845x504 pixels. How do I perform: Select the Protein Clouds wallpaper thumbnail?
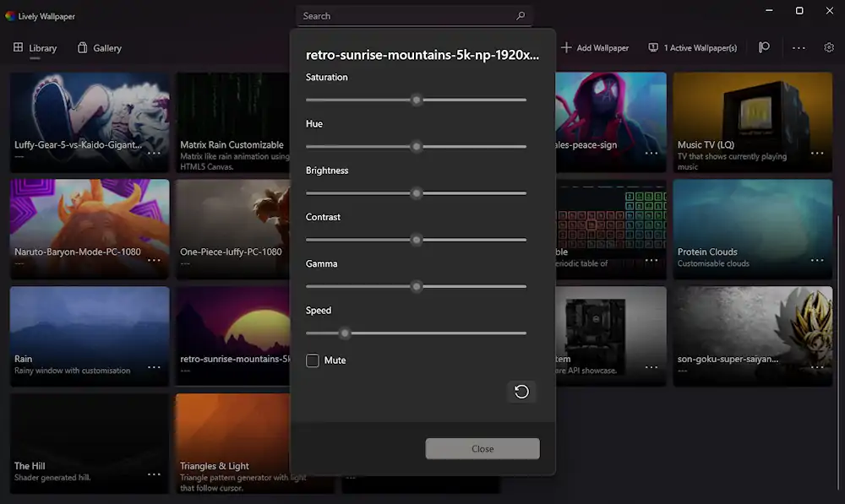pos(752,230)
